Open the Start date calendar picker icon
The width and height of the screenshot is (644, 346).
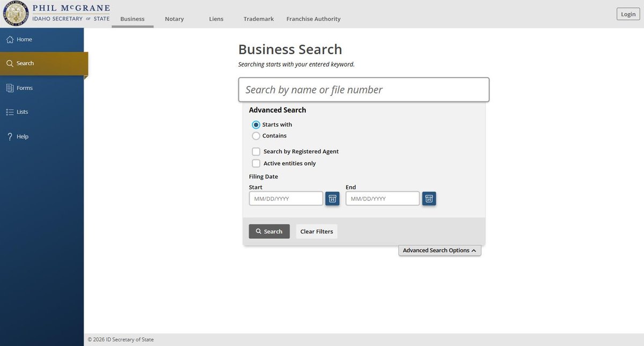coord(332,198)
